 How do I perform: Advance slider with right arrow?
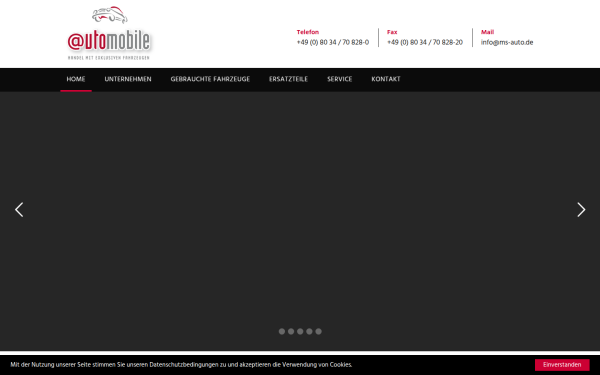click(x=581, y=210)
